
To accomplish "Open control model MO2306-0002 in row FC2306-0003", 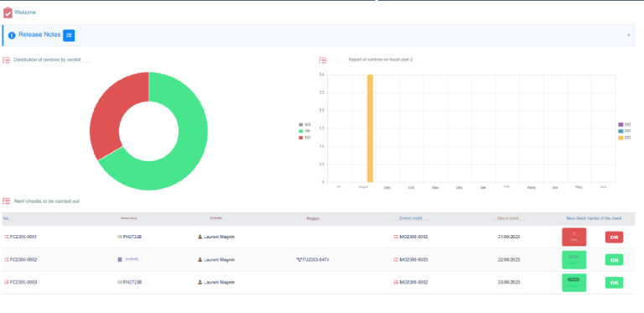I will [x=413, y=282].
